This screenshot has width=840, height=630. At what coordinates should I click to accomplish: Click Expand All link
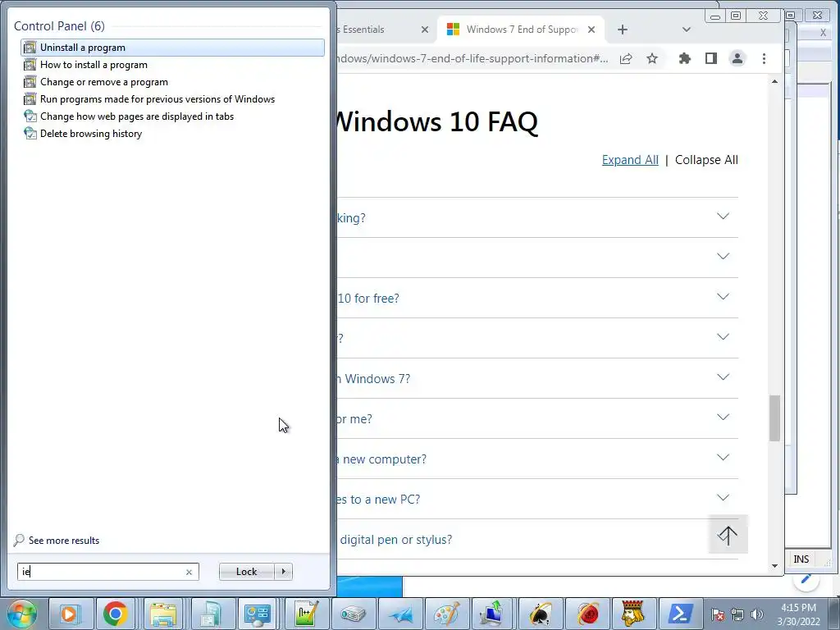[x=630, y=160]
